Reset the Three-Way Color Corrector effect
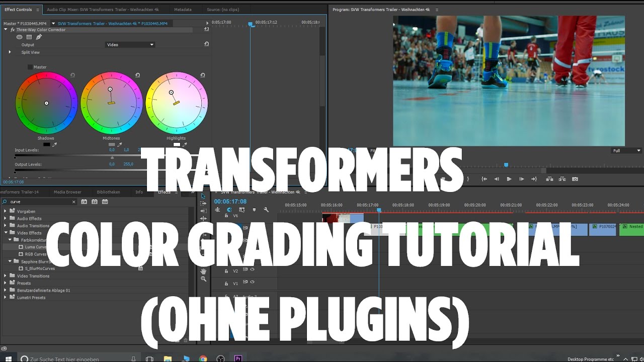This screenshot has height=362, width=644. pos(206,30)
